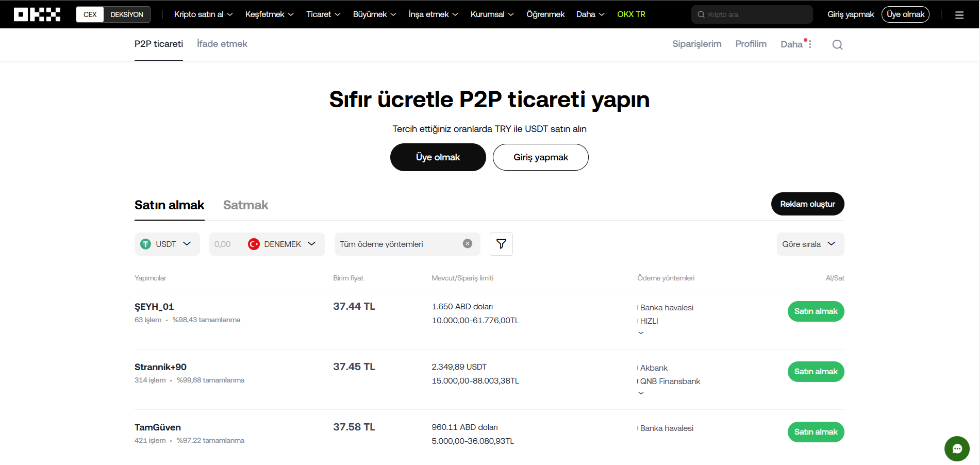Expand ŞEYH_01's payment methods chevron

tap(641, 333)
